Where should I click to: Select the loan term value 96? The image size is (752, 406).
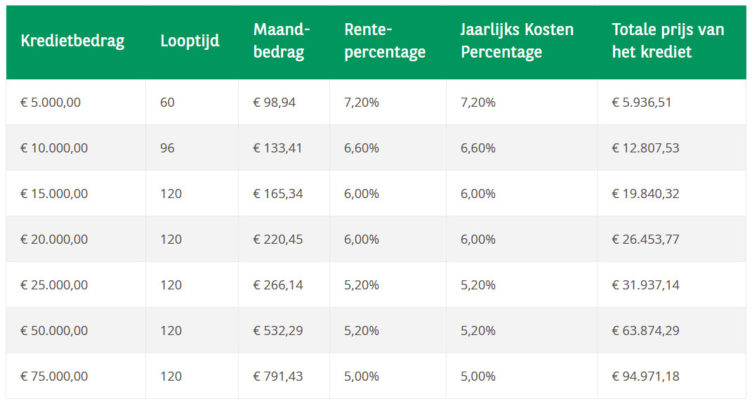168,148
